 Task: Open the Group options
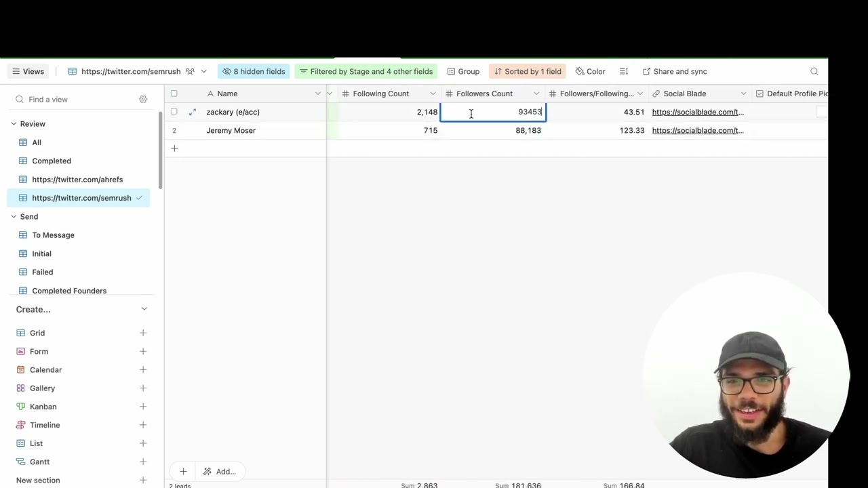tap(463, 71)
